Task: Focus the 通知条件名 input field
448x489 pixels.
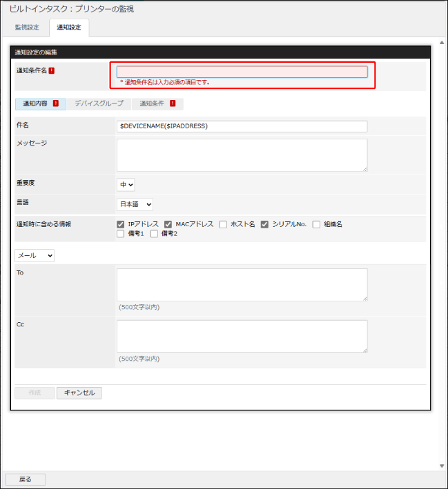Action: tap(242, 72)
